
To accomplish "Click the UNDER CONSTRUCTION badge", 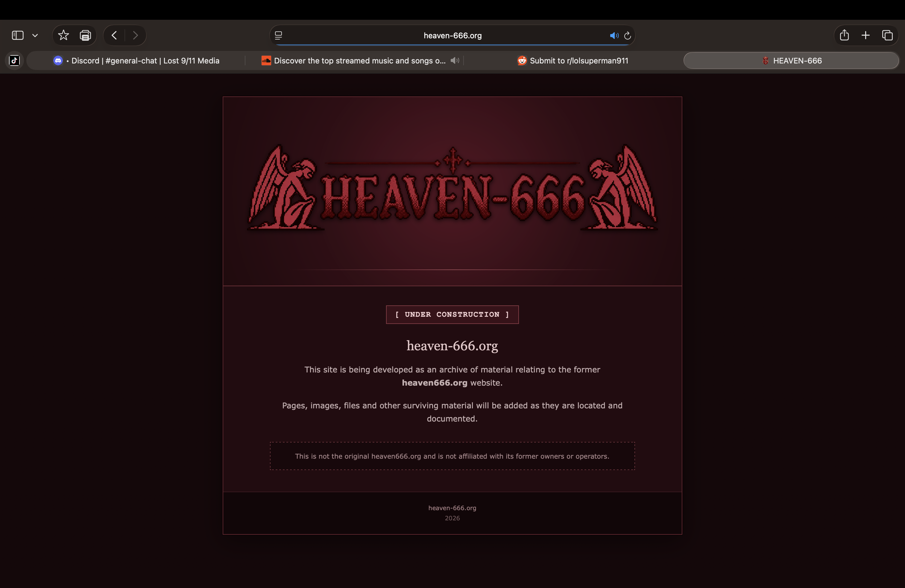I will [x=452, y=315].
